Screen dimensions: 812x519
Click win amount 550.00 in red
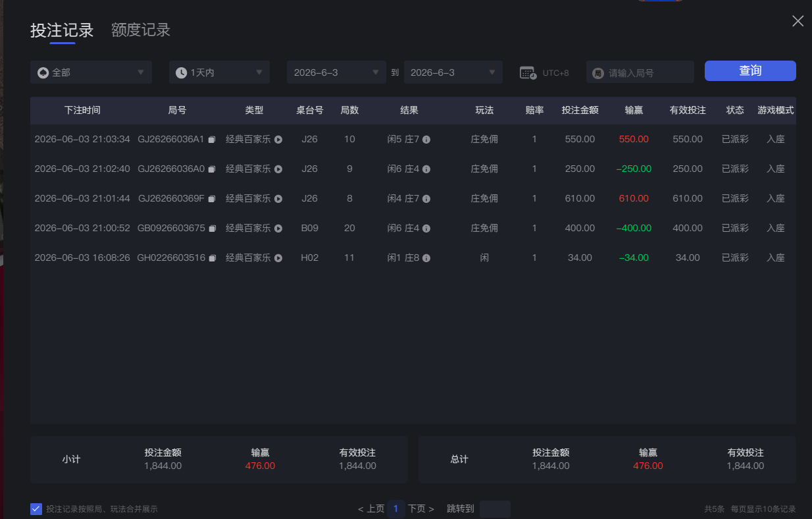coord(634,140)
